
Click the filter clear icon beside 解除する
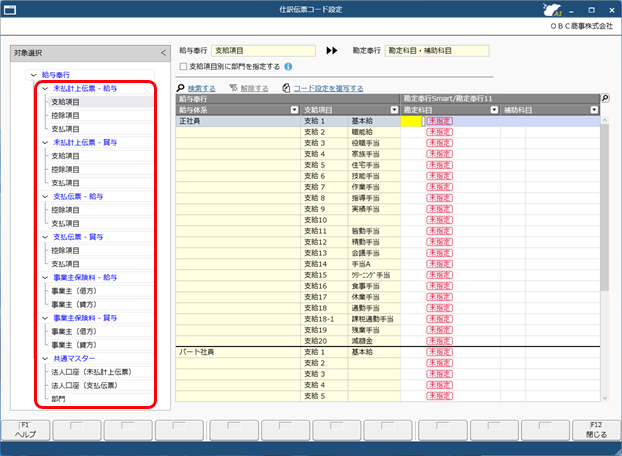(x=233, y=88)
